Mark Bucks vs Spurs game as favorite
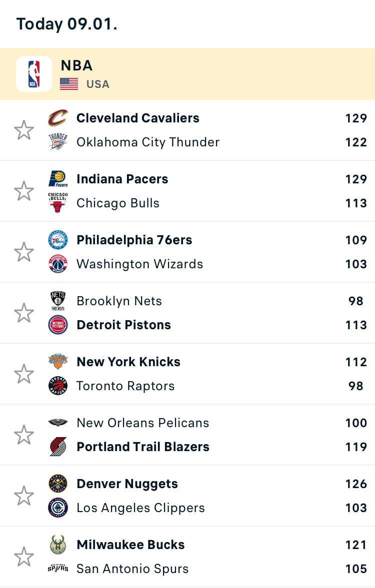The height and width of the screenshot is (588, 375). pyautogui.click(x=24, y=557)
